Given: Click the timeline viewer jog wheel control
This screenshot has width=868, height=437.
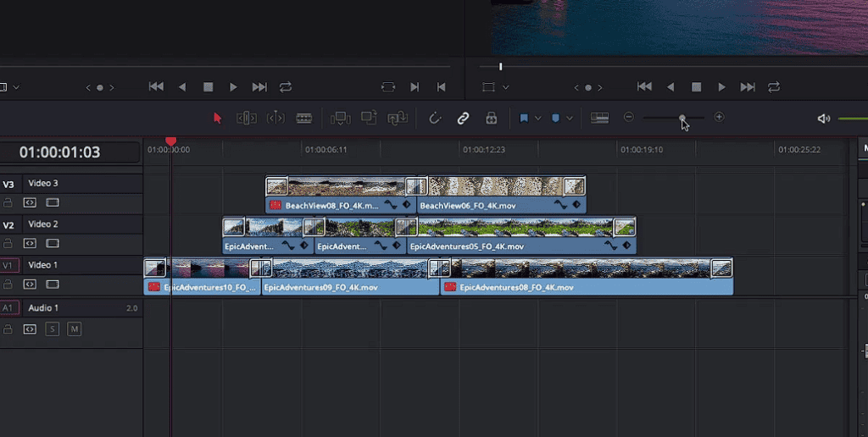Looking at the screenshot, I should point(588,87).
